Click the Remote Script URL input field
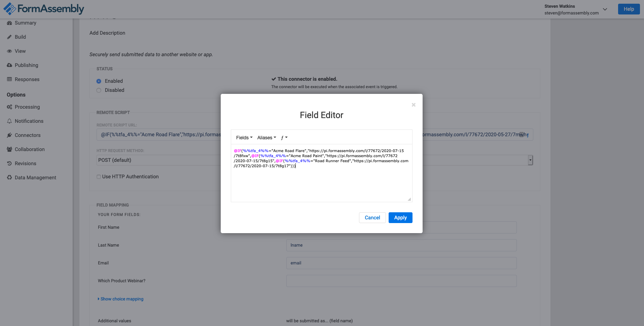This screenshot has height=326, width=644. (x=315, y=135)
